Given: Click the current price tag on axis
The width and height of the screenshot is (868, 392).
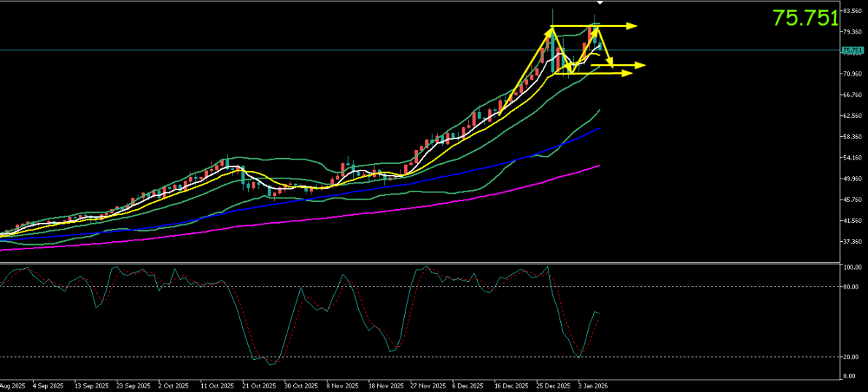Looking at the screenshot, I should [x=851, y=50].
